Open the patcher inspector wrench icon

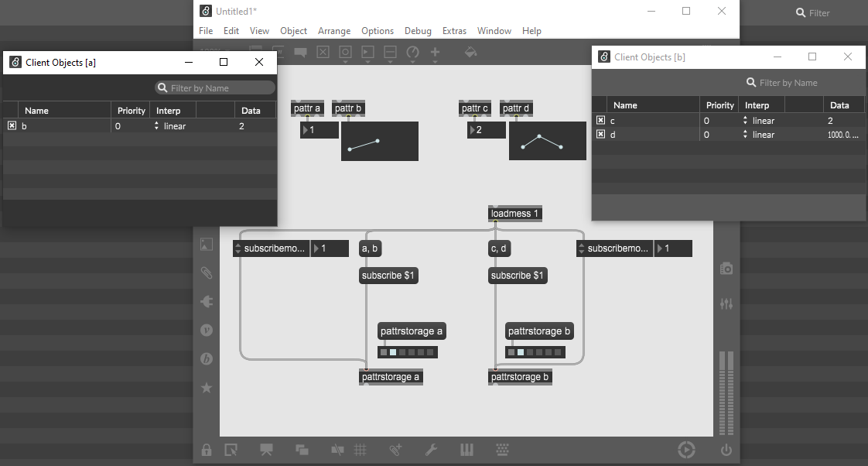coord(432,450)
